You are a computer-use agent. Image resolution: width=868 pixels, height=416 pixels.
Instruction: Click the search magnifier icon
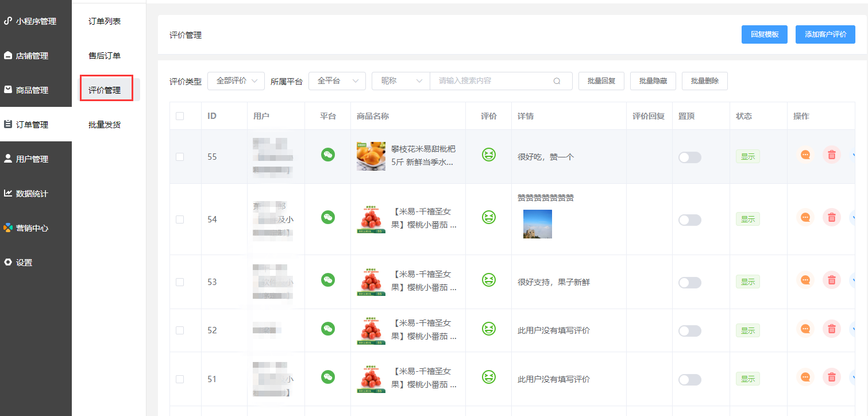click(x=557, y=81)
